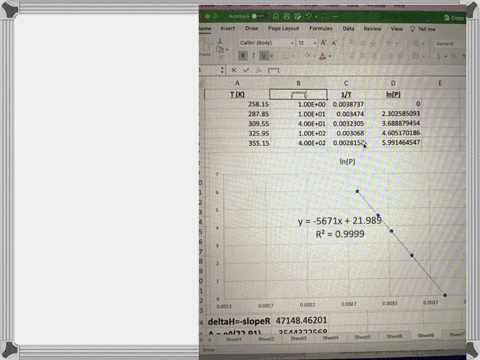The image size is (480, 360).
Task: Click the Decrease Font Size icon
Action: coord(334,43)
